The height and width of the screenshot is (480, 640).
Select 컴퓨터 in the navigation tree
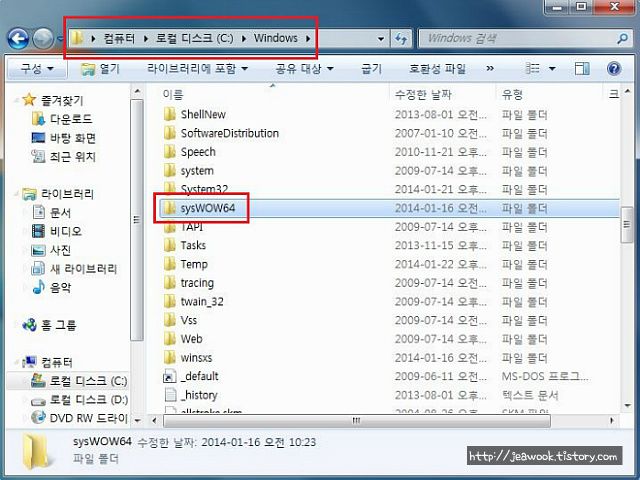pyautogui.click(x=57, y=362)
